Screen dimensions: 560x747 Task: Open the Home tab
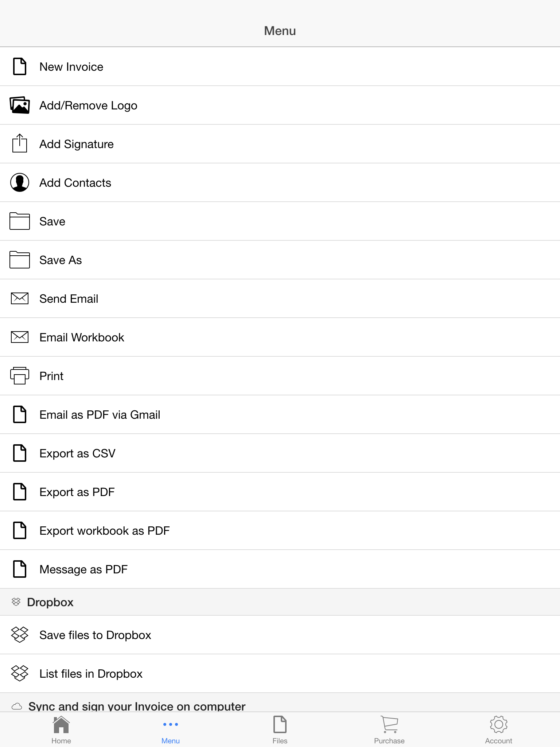pyautogui.click(x=61, y=730)
